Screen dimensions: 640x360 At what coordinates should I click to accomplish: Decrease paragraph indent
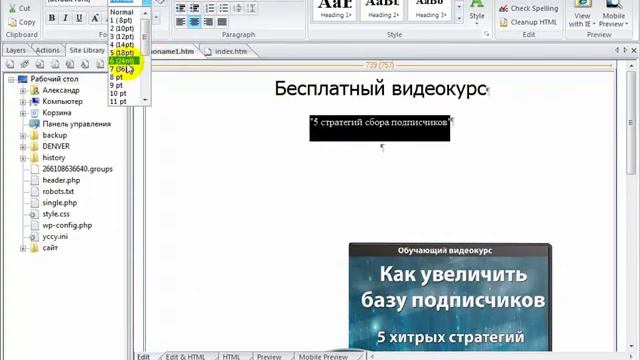tap(181, 8)
